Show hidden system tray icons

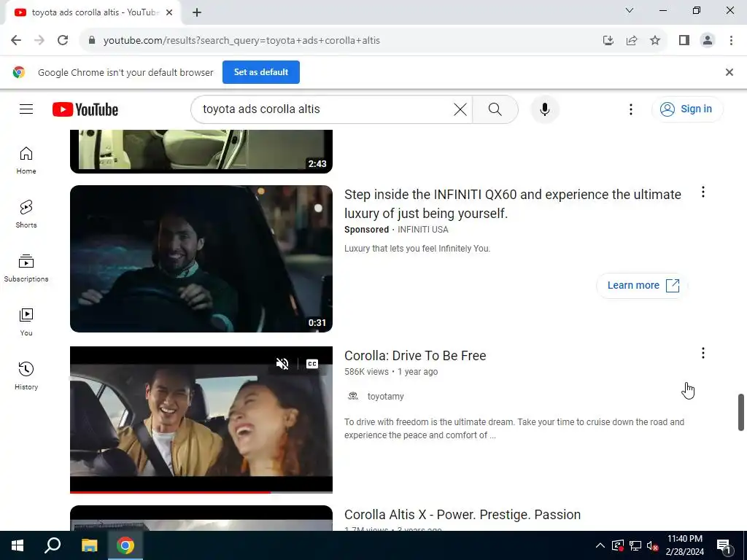pyautogui.click(x=600, y=545)
